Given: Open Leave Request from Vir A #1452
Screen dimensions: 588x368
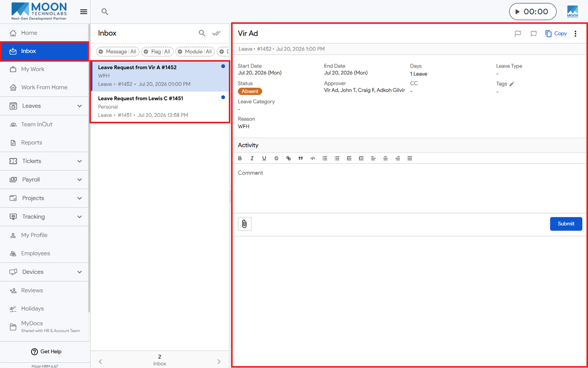Looking at the screenshot, I should [x=160, y=76].
